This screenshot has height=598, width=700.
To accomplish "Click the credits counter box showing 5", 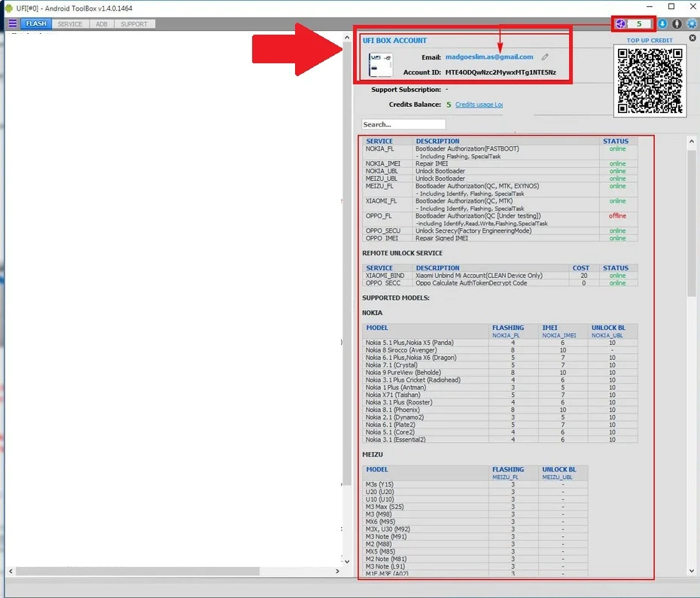I will point(639,24).
